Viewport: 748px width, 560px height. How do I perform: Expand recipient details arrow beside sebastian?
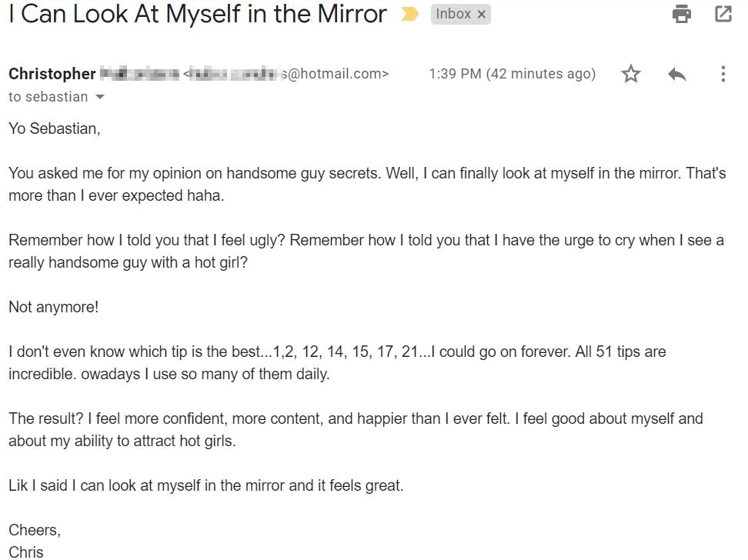coord(100,97)
